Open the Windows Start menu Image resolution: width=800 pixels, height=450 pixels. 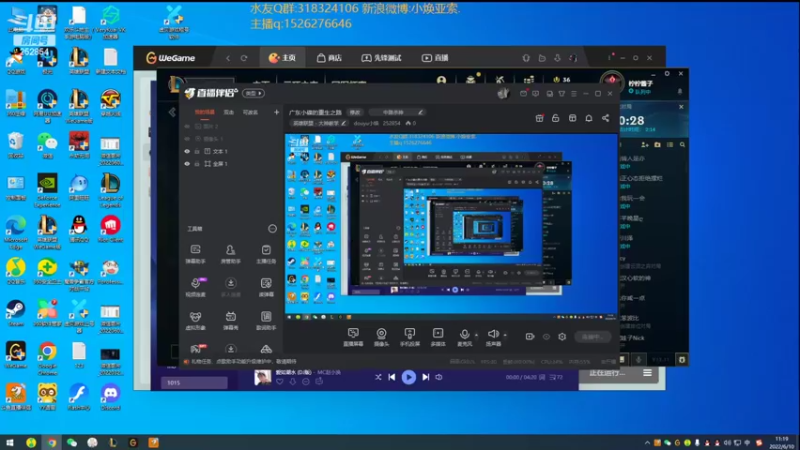tap(10, 442)
